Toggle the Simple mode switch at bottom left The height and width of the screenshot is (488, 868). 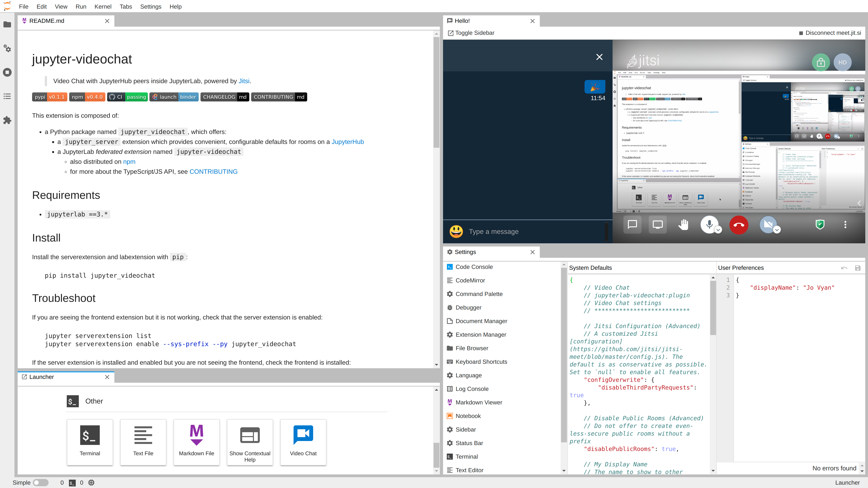coord(40,482)
